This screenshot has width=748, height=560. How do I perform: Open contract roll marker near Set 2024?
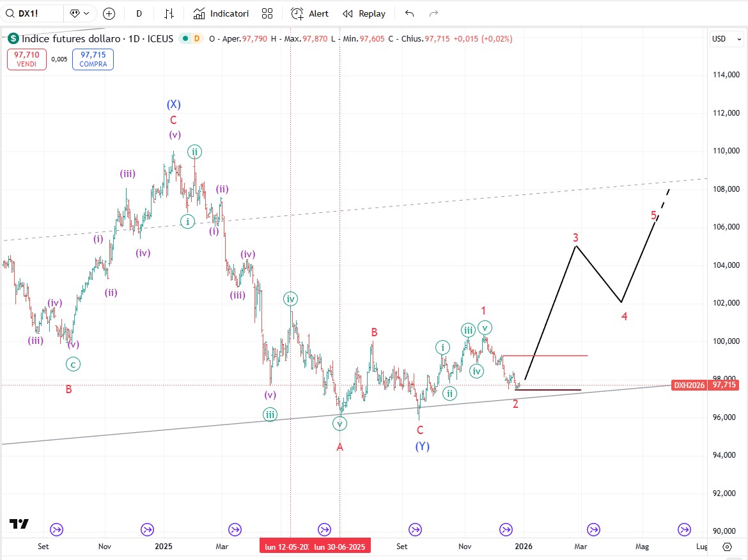point(56,529)
